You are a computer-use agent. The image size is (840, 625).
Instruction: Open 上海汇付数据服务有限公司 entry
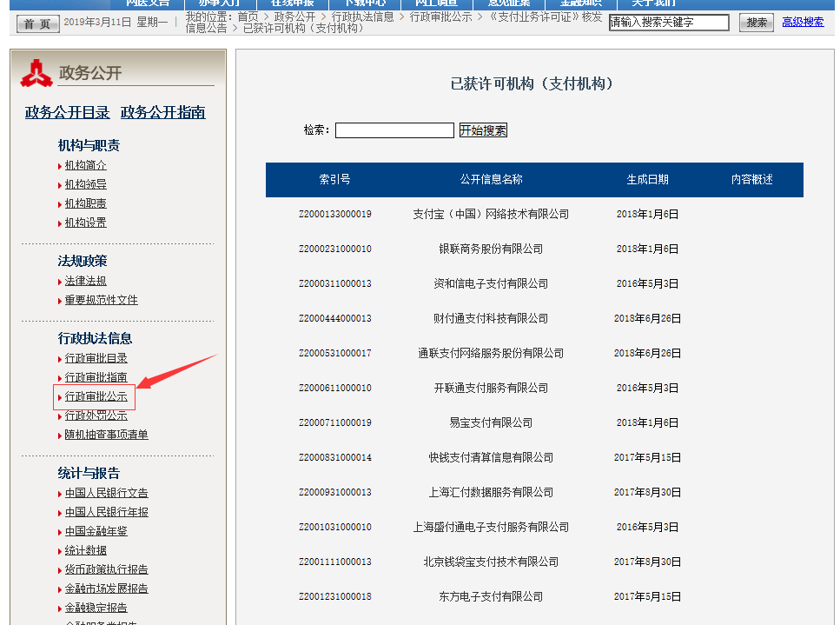[x=492, y=493]
